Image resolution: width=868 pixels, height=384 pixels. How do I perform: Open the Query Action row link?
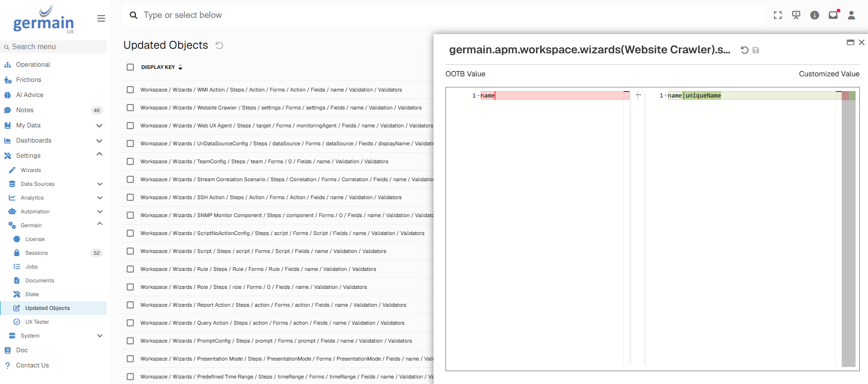click(x=272, y=323)
